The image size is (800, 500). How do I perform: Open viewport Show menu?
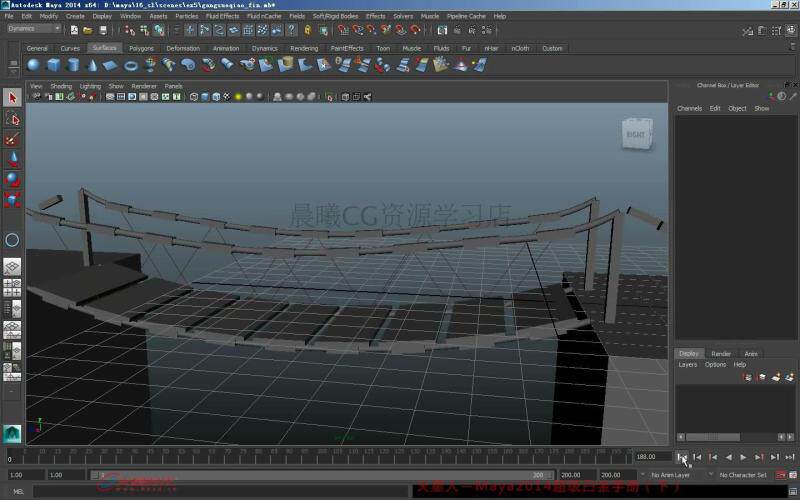pos(116,86)
